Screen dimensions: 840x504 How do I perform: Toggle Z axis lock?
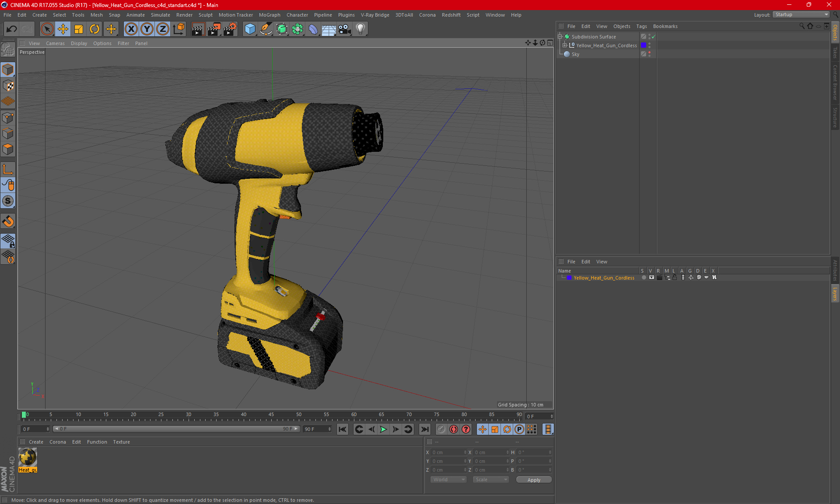[163, 29]
